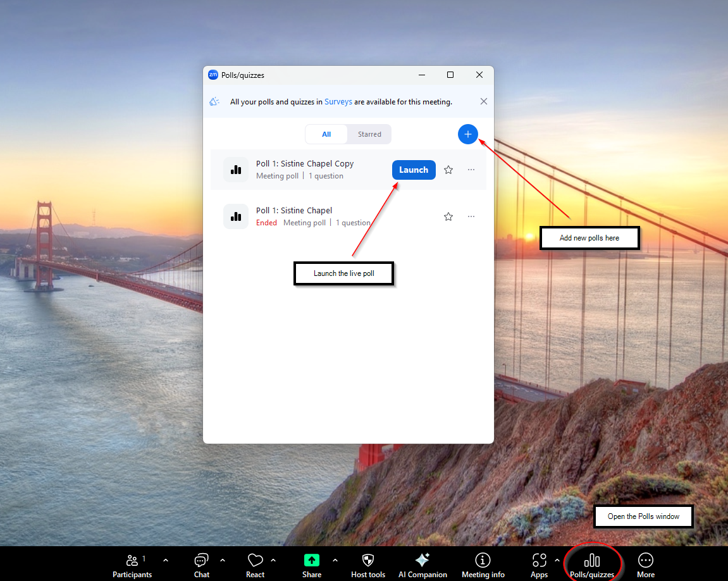Screen dimensions: 728x581
Task: Click the green Share screen icon
Action: tap(311, 560)
